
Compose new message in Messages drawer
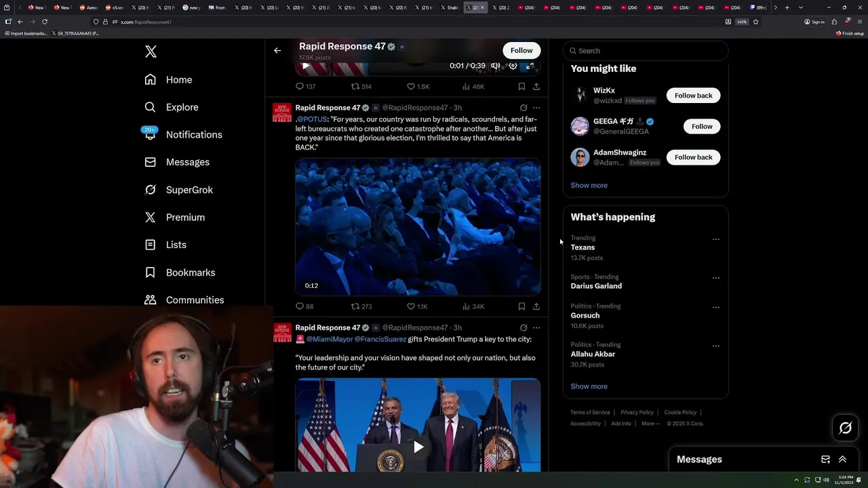coord(825,460)
